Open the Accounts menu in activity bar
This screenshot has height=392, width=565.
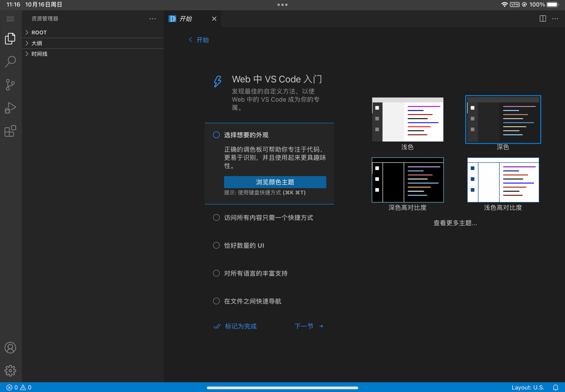(x=10, y=348)
